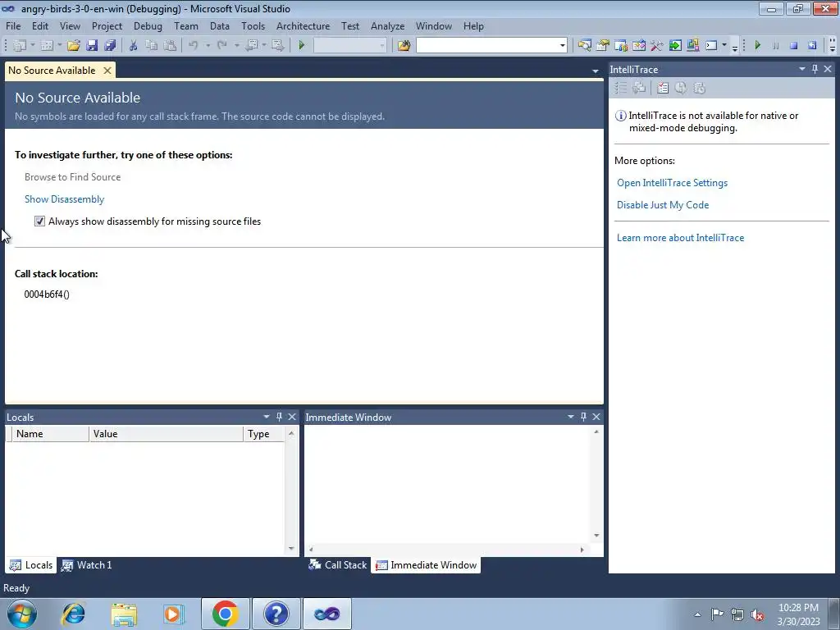
Task: Open the Command Window toolbar icon
Action: (711, 46)
